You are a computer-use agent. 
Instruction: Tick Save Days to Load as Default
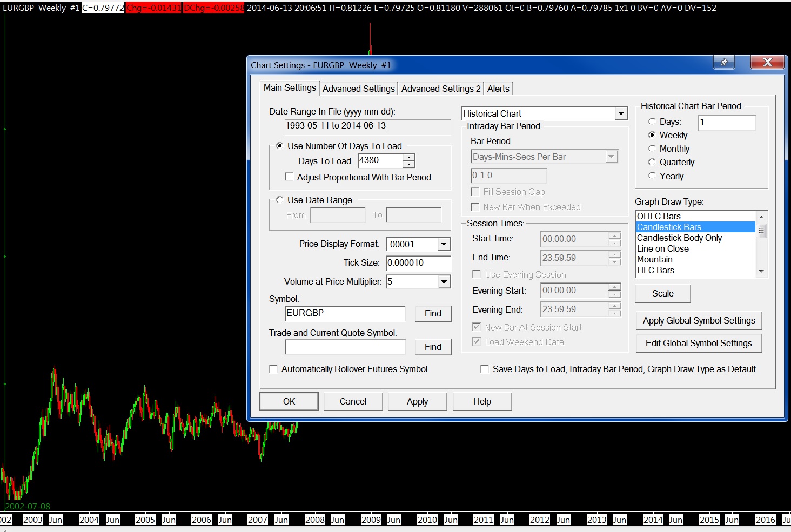pyautogui.click(x=485, y=369)
